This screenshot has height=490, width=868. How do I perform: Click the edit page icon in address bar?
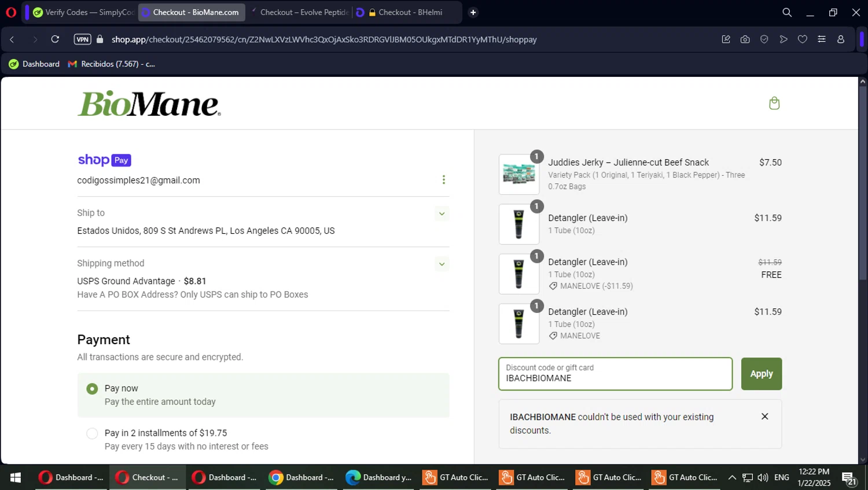tap(726, 39)
